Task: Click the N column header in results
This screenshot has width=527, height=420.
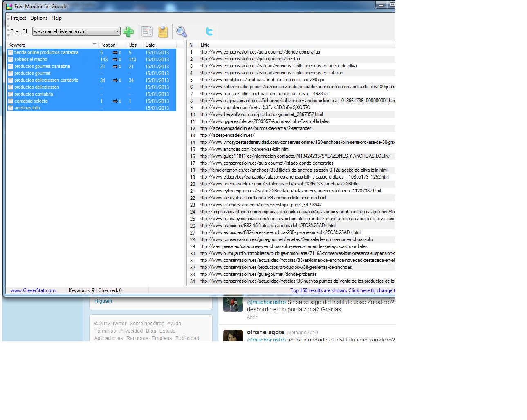Action: coord(193,45)
